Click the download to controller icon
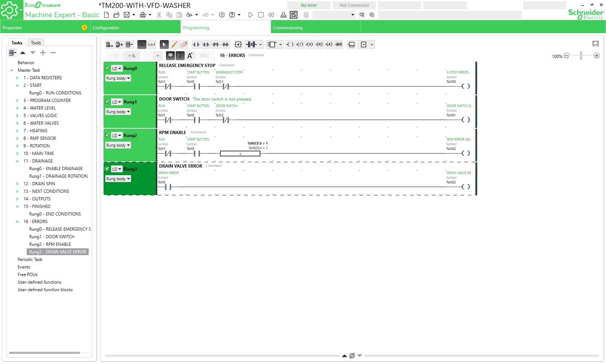 coord(284,15)
